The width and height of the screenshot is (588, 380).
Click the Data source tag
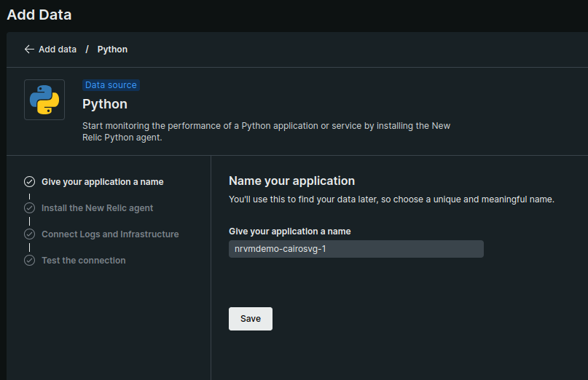111,85
